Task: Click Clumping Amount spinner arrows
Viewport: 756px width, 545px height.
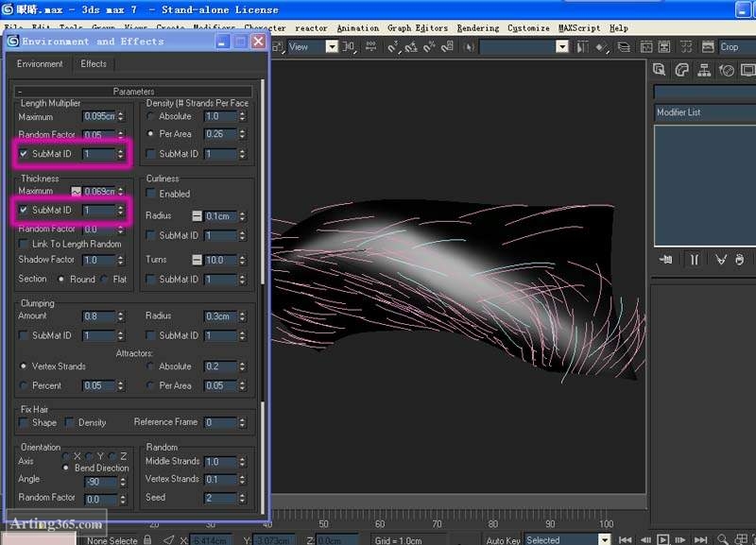Action: (121, 316)
